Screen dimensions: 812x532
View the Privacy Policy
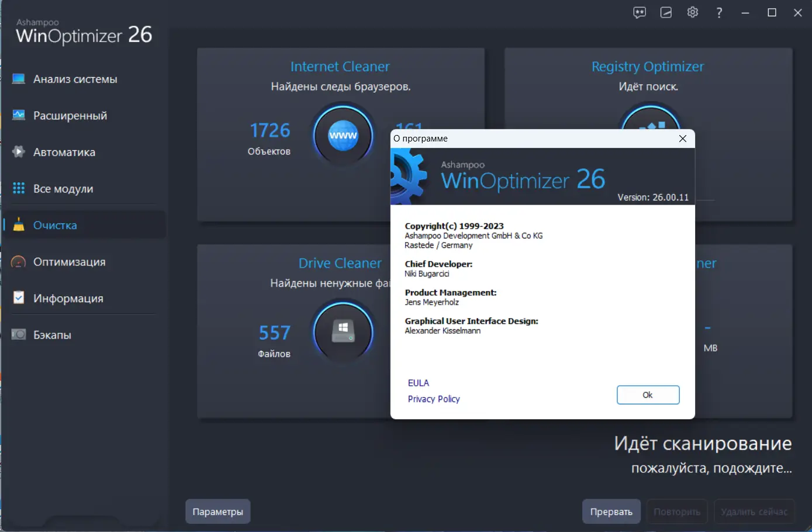pyautogui.click(x=434, y=399)
